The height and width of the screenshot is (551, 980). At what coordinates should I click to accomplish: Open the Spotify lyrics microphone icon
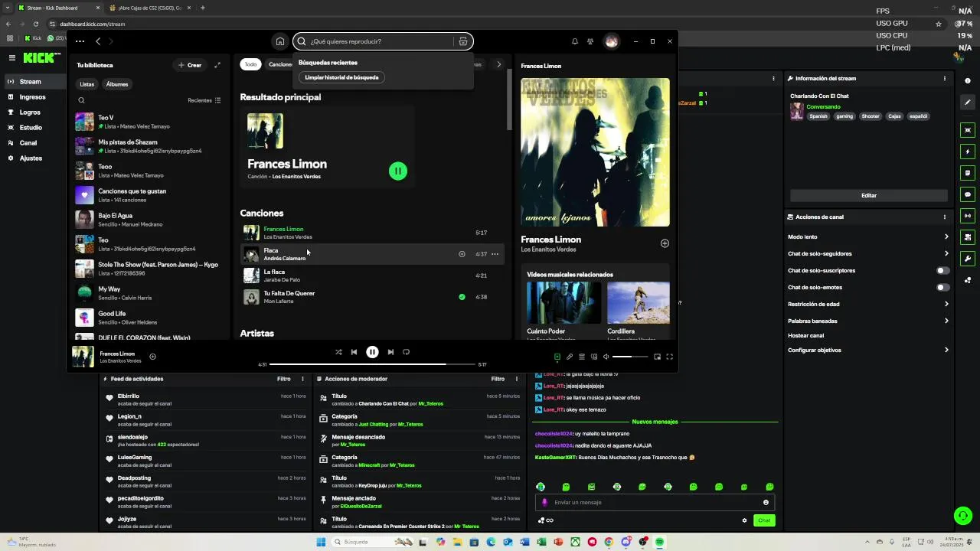tap(569, 357)
